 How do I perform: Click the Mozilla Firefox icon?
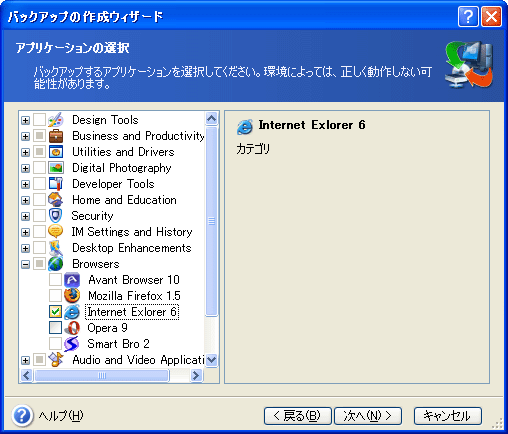72,296
